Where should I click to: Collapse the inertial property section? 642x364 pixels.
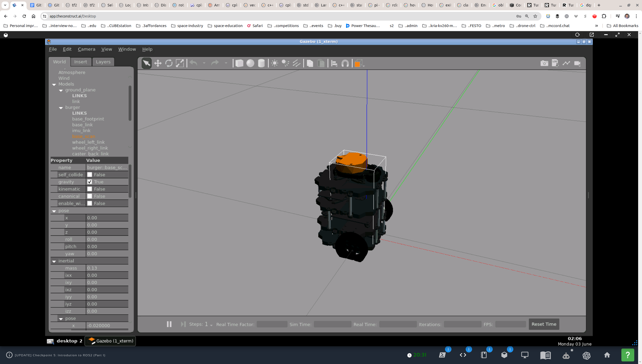coord(54,261)
